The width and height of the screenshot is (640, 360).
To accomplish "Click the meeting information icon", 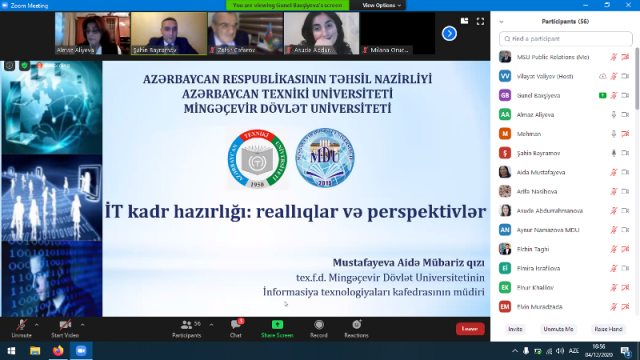I will coord(9,65).
